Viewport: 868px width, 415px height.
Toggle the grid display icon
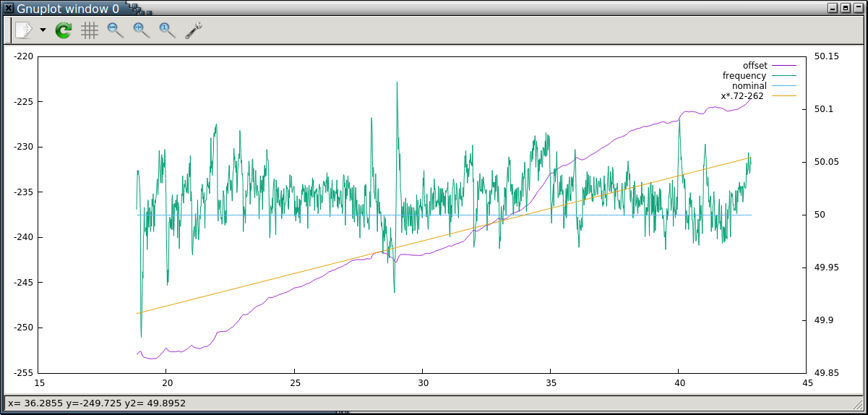[90, 30]
